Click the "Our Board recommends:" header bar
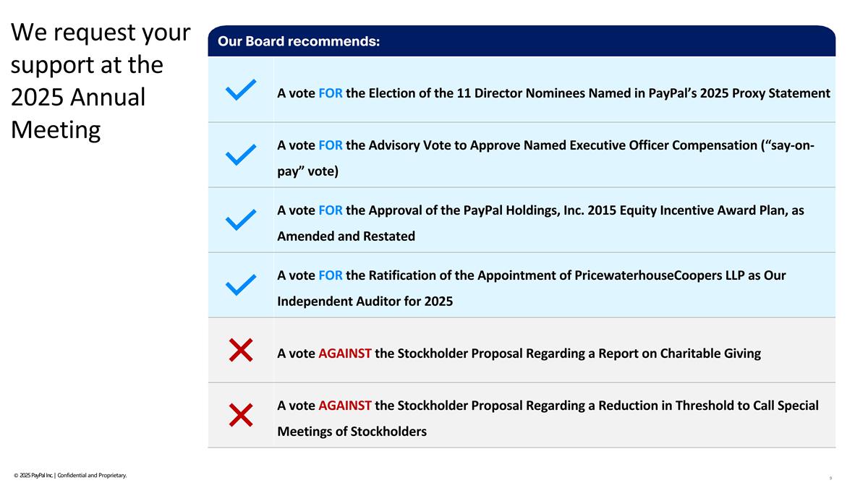The width and height of the screenshot is (868, 488). point(521,41)
